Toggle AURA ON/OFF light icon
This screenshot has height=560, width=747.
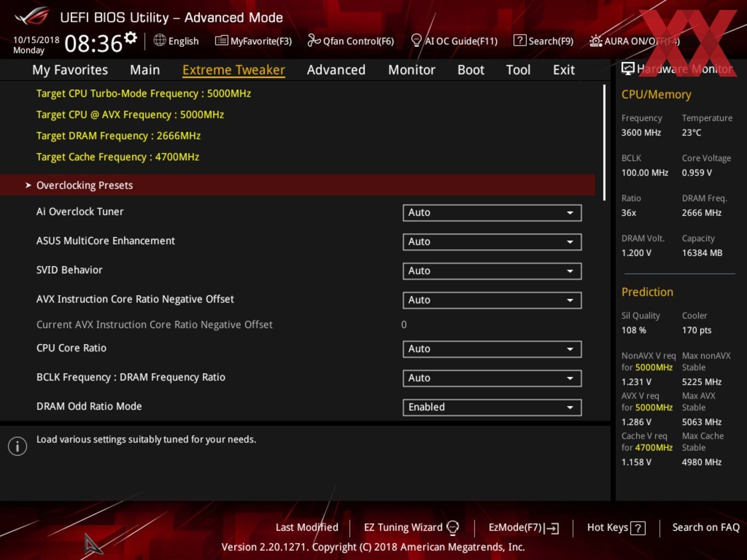[x=595, y=41]
